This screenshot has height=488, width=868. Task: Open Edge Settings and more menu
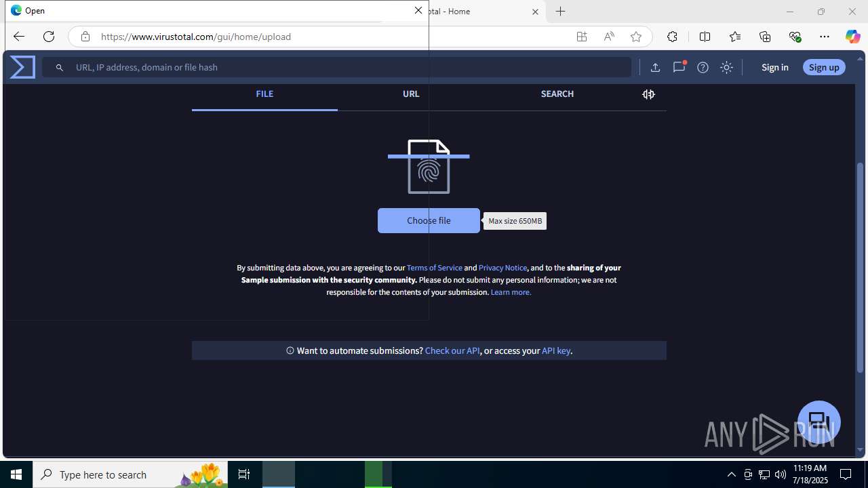(x=825, y=37)
